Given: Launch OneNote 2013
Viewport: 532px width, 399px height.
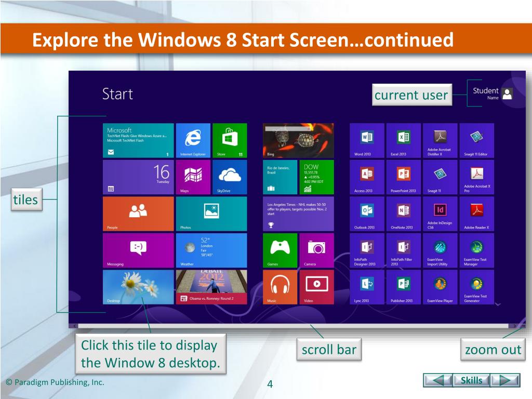Looking at the screenshot, I should pyautogui.click(x=404, y=214).
